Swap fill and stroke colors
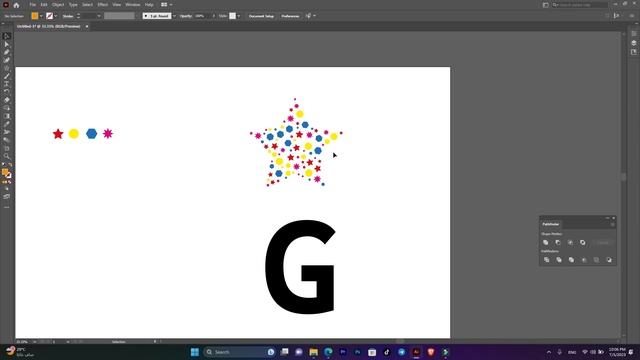Screen dimensions: 640x360 pyautogui.click(x=10, y=165)
